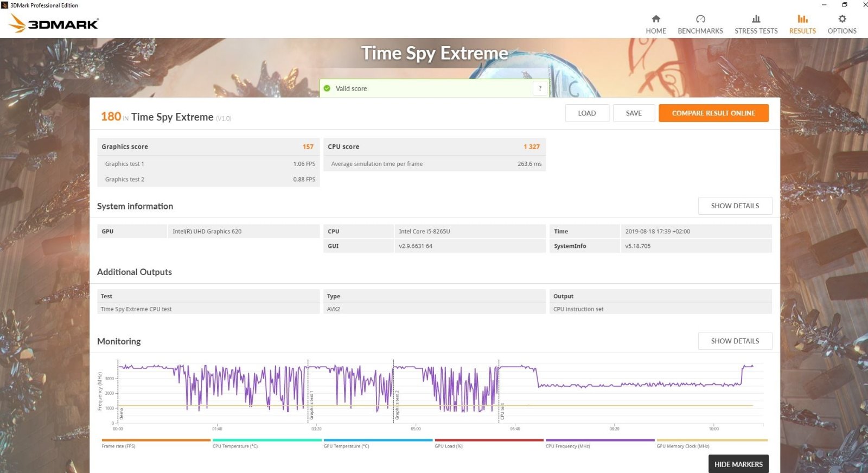Open the STRESS TESTS section
This screenshot has width=868, height=473.
pyautogui.click(x=756, y=24)
